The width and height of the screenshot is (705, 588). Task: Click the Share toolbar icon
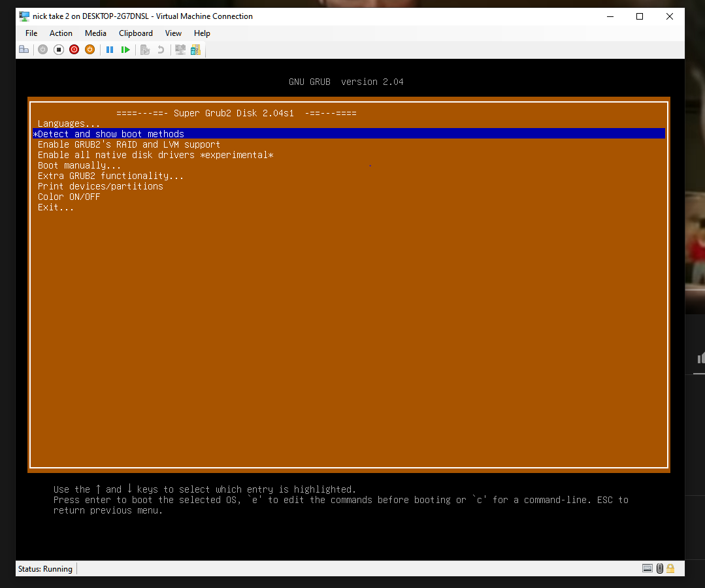pos(195,50)
